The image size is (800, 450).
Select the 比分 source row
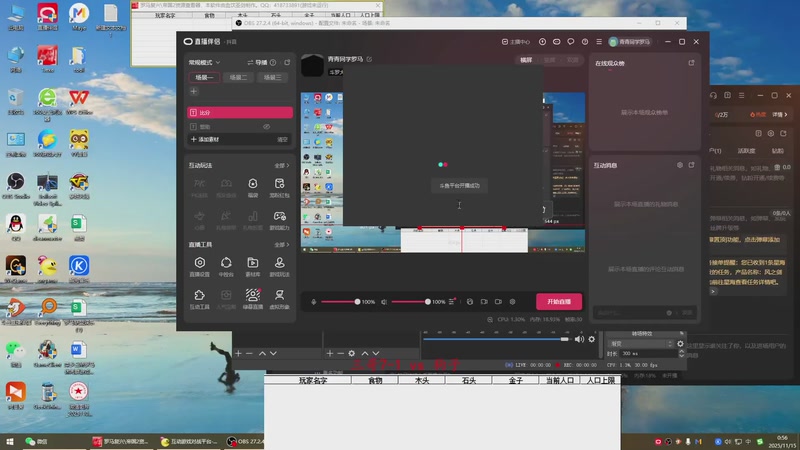(240, 112)
